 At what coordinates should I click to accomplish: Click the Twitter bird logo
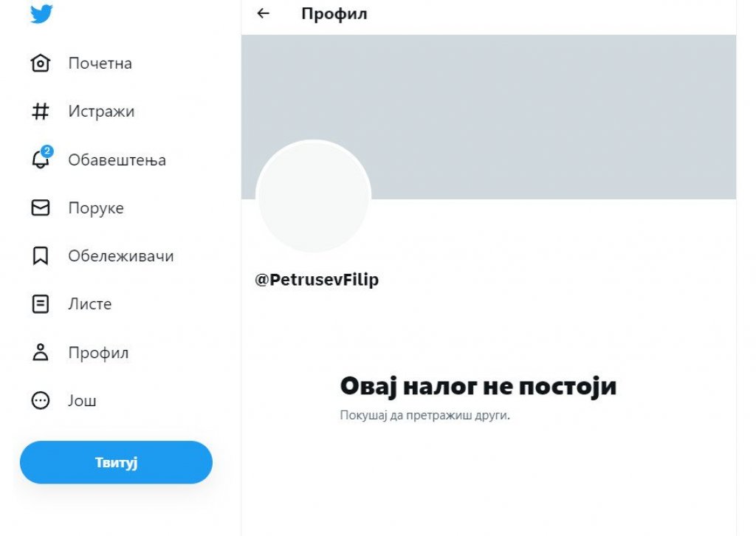[41, 13]
